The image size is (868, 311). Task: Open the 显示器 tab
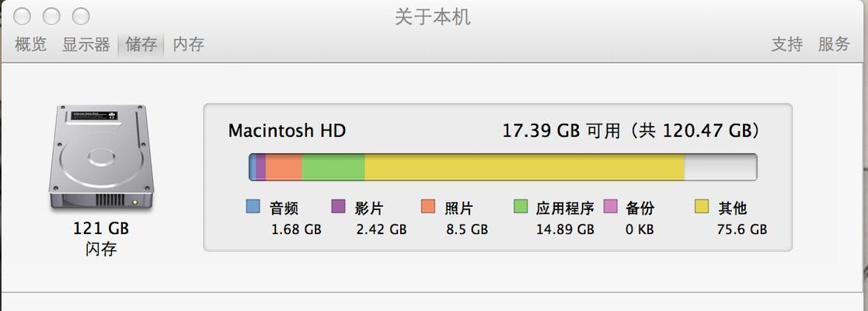(x=85, y=44)
